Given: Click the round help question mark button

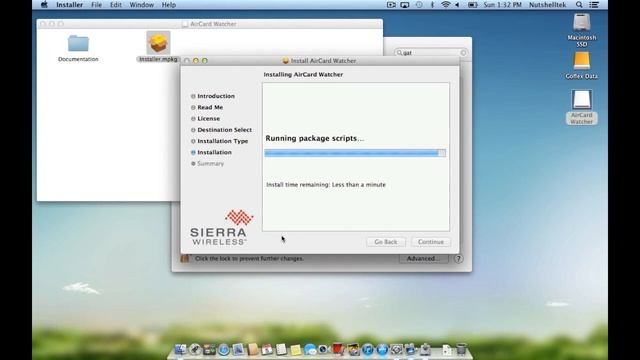Looking at the screenshot, I should (458, 259).
